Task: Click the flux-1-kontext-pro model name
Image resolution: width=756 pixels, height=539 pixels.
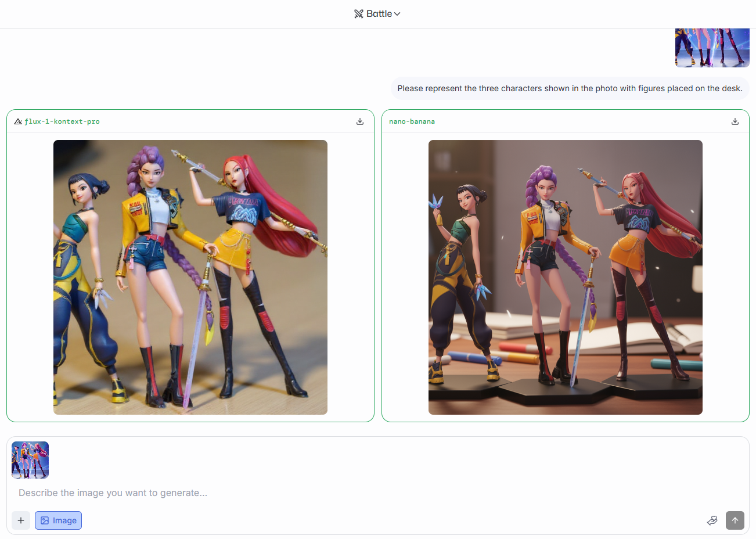Action: (x=62, y=121)
